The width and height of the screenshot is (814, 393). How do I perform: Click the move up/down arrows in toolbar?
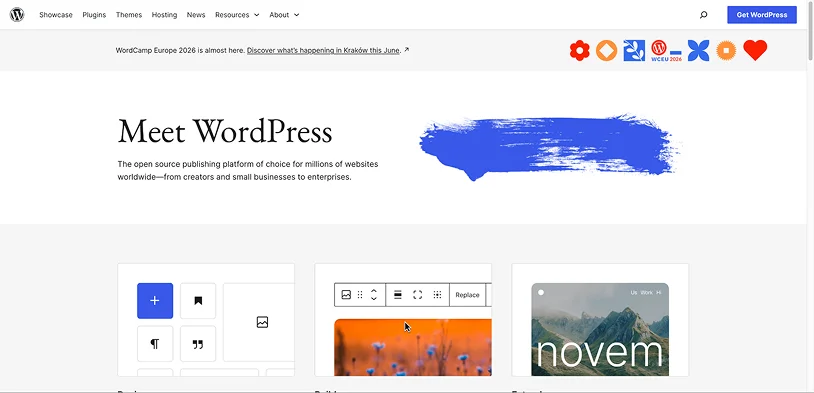[373, 295]
